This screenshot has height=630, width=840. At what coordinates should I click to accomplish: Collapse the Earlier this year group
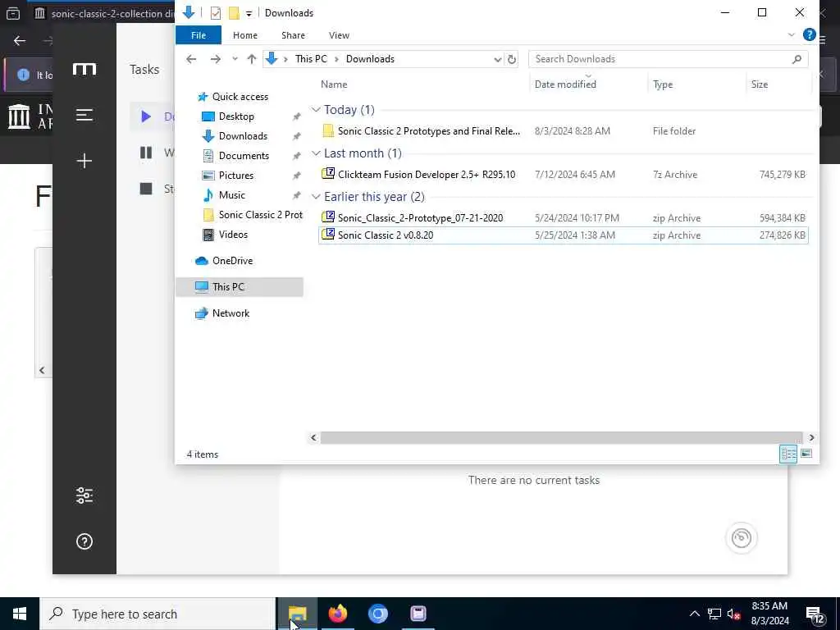coord(316,197)
